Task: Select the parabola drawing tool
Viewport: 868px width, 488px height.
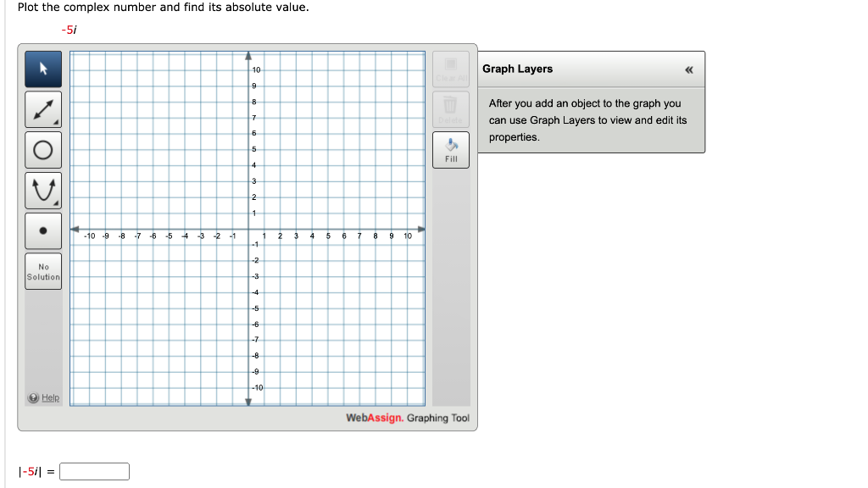Action: (x=42, y=190)
